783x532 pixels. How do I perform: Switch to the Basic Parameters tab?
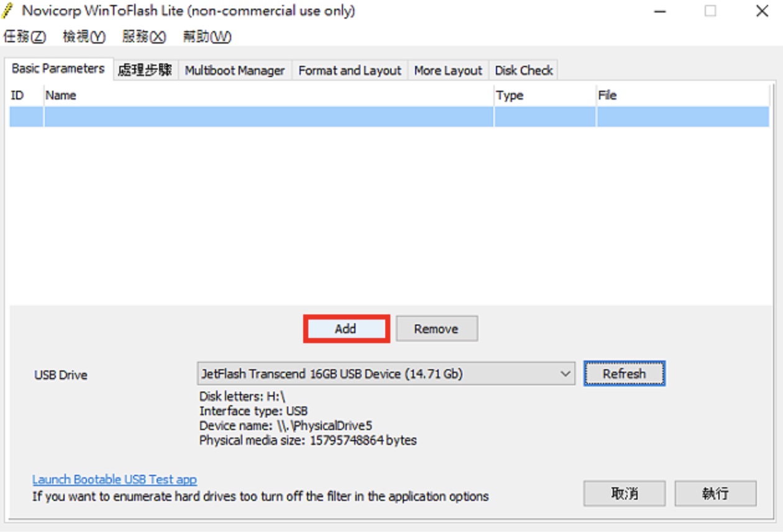pyautogui.click(x=58, y=68)
